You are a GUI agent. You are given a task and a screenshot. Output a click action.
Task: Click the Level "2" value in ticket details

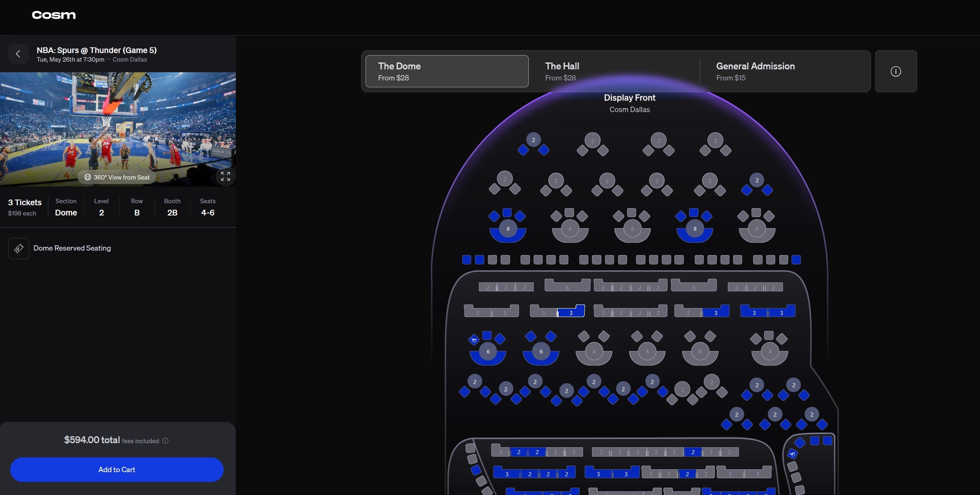(x=102, y=213)
